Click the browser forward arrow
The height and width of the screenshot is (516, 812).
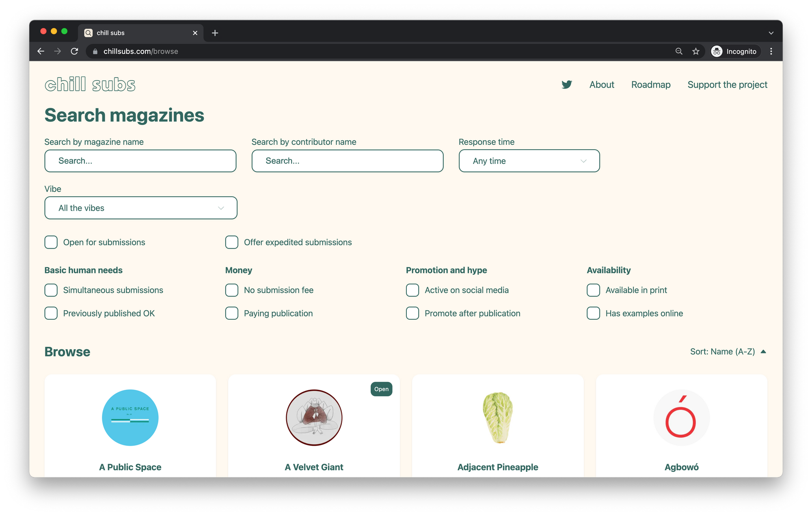tap(57, 51)
